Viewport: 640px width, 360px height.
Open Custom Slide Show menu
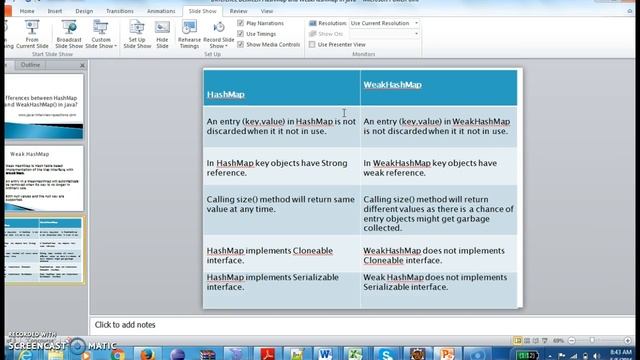(101, 34)
